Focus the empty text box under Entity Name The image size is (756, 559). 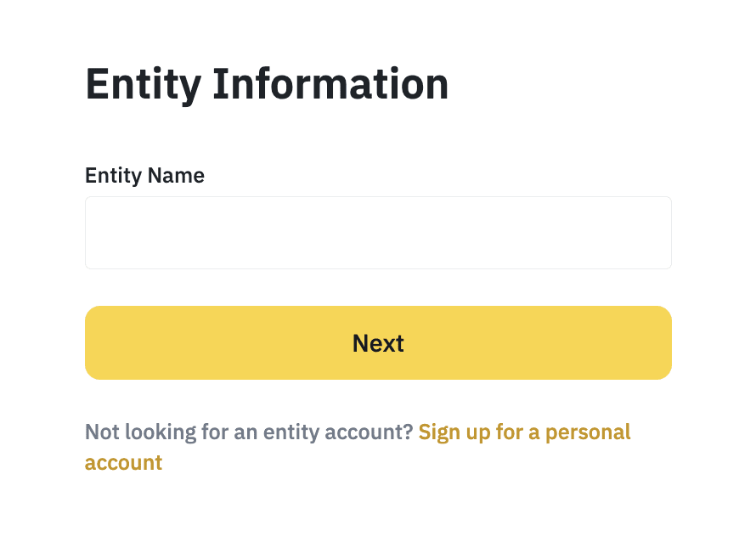click(x=378, y=233)
